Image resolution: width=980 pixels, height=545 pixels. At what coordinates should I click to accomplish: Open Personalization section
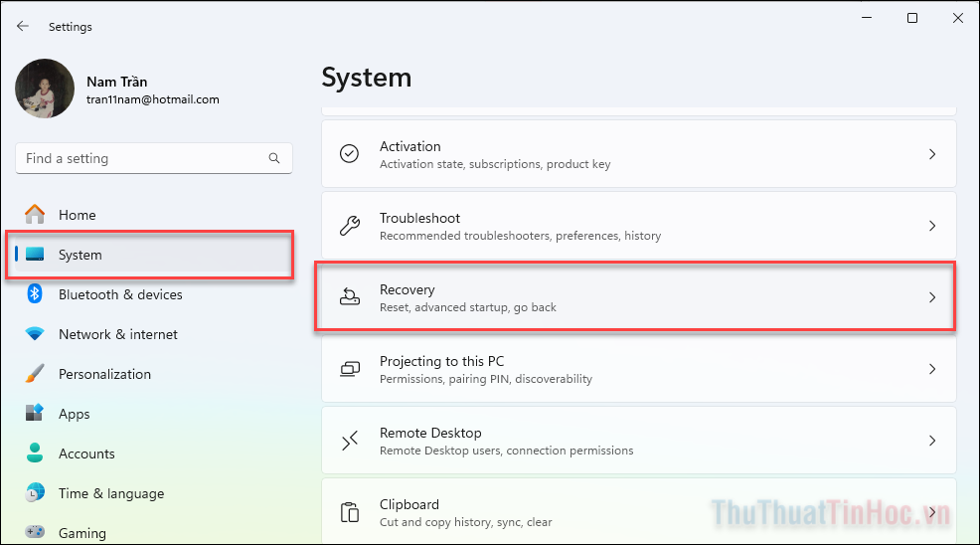(105, 374)
